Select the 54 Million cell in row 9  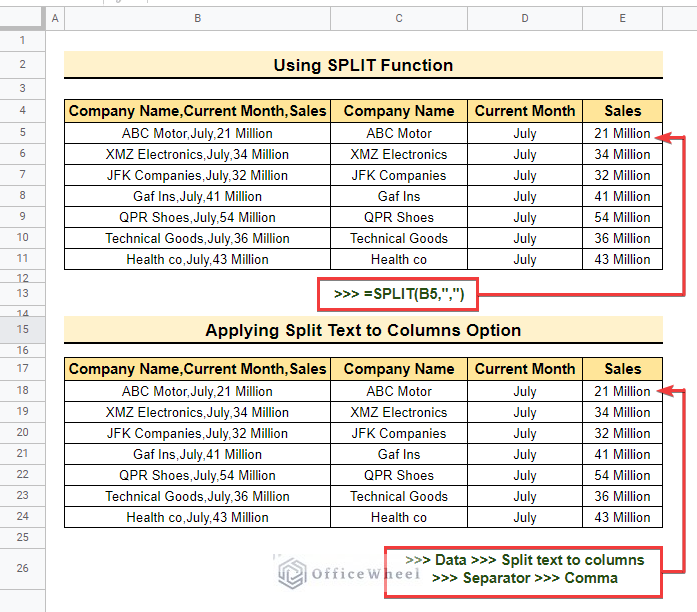coord(622,217)
